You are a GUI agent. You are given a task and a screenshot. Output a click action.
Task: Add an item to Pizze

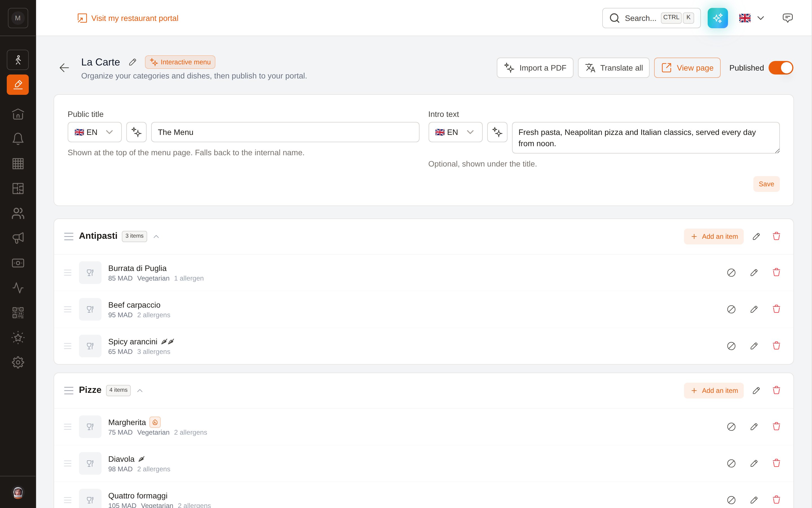(x=714, y=390)
